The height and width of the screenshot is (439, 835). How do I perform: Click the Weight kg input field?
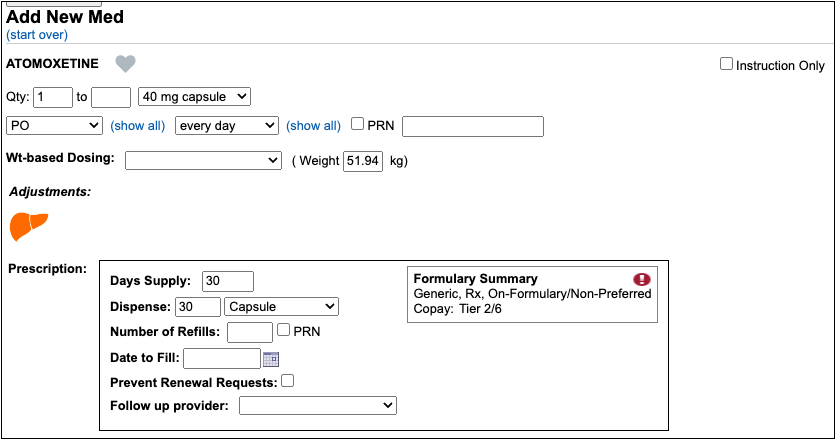pos(363,160)
